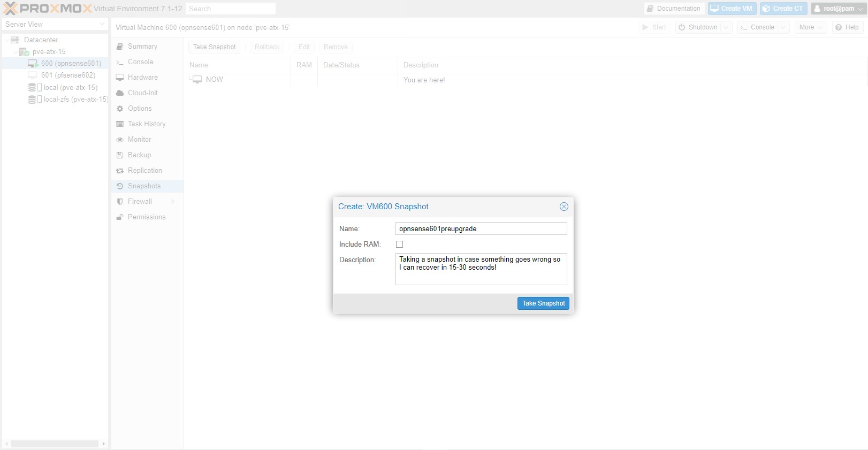Open the Shutdown options dropdown arrow
The width and height of the screenshot is (868, 450).
coord(726,27)
